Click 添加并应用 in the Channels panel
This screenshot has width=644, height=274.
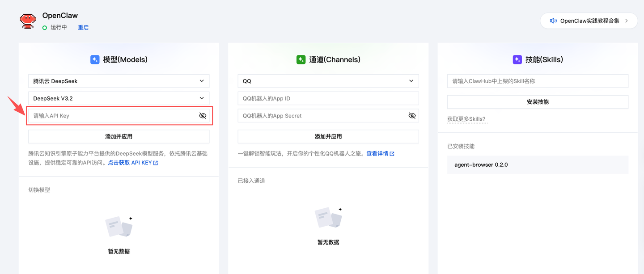click(328, 136)
